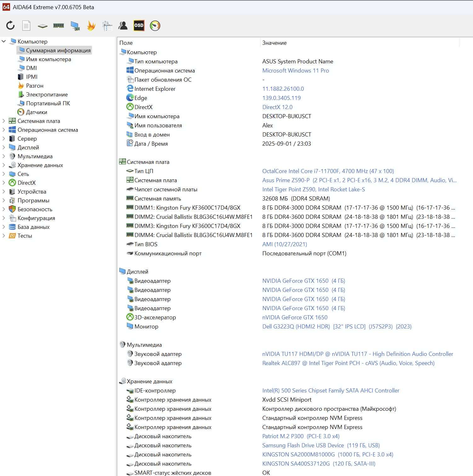This screenshot has height=476, width=473.
Task: Launch the System Stability Test flame icon
Action: tap(91, 26)
